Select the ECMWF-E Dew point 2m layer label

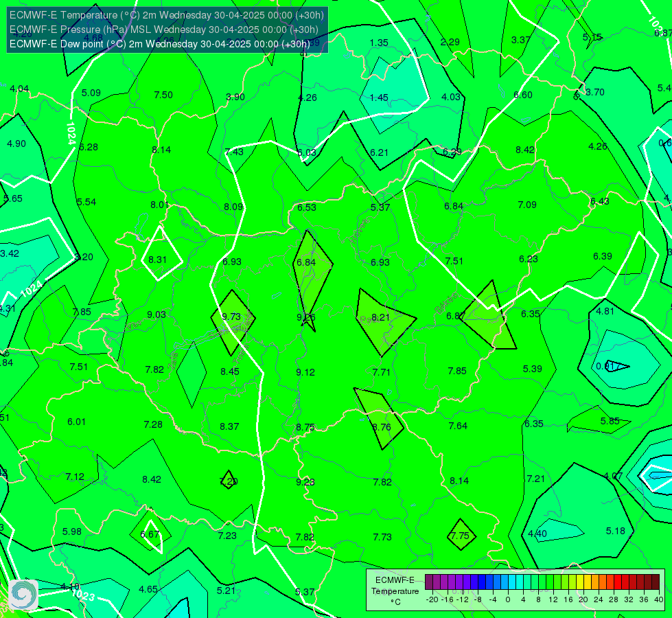[x=159, y=44]
